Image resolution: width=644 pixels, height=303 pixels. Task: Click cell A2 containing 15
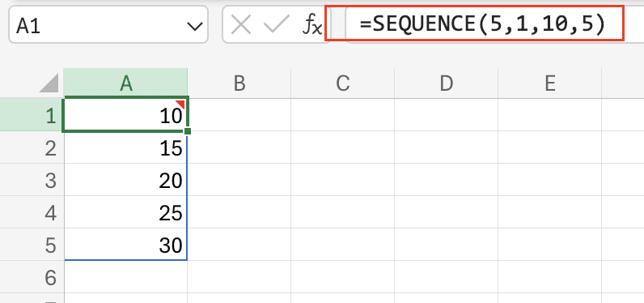tap(125, 147)
